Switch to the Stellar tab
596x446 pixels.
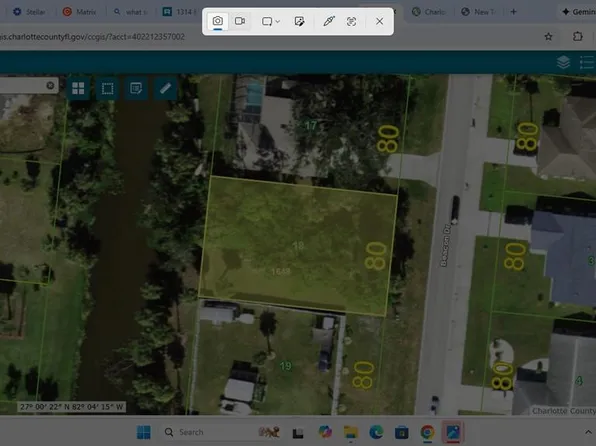tap(29, 12)
